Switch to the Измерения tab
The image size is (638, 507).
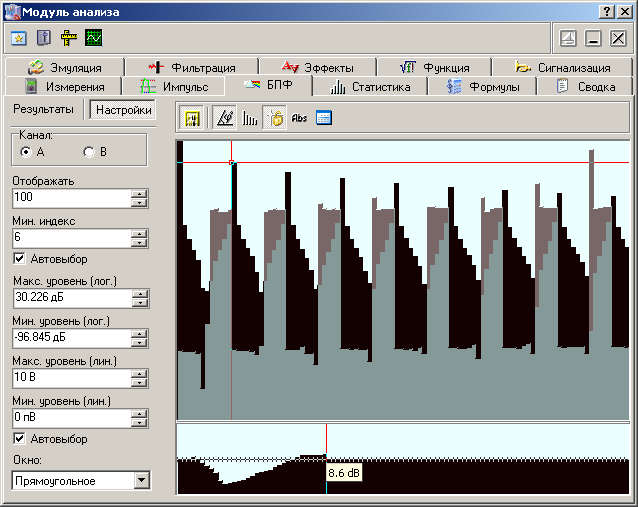click(63, 87)
